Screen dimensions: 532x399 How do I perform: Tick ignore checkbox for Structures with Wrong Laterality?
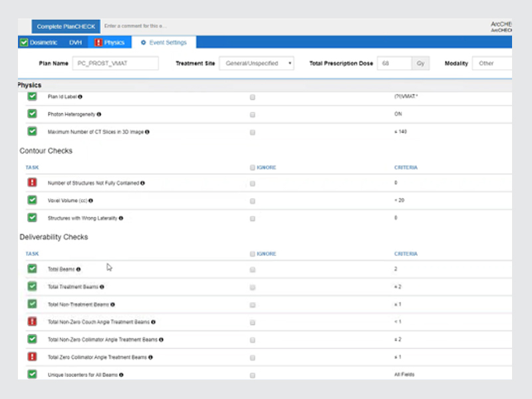253,219
